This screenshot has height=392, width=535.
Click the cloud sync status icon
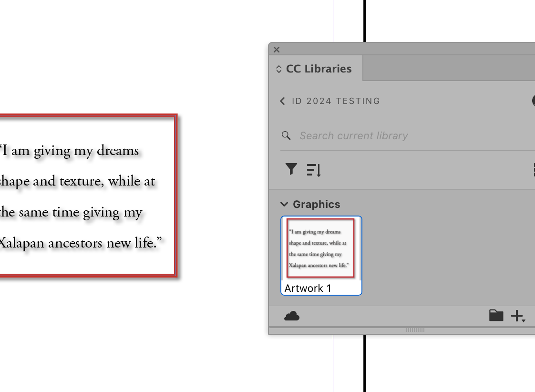(x=292, y=316)
